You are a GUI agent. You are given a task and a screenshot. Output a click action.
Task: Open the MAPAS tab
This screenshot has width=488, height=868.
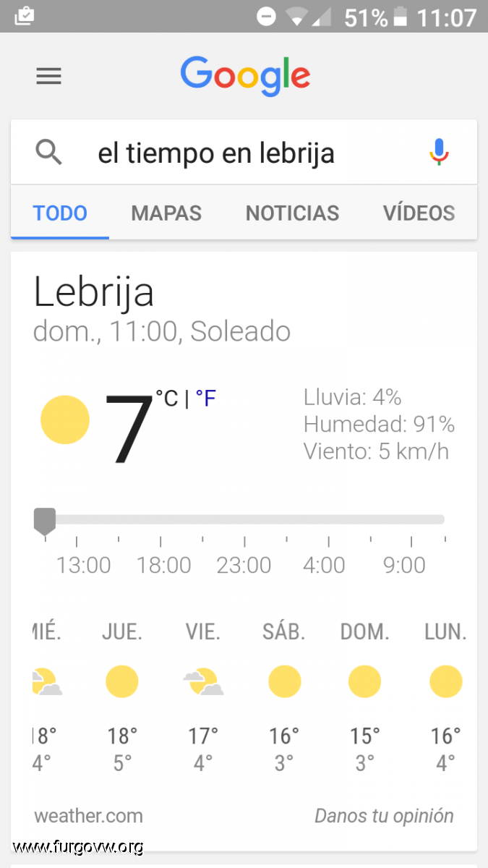pos(166,213)
